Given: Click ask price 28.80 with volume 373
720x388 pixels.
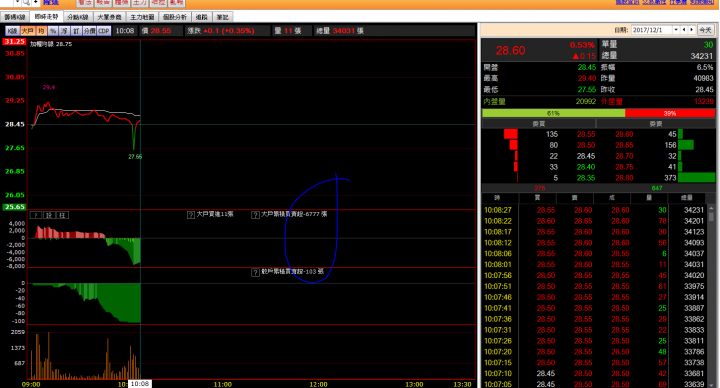Looking at the screenshot, I should pyautogui.click(x=624, y=178).
